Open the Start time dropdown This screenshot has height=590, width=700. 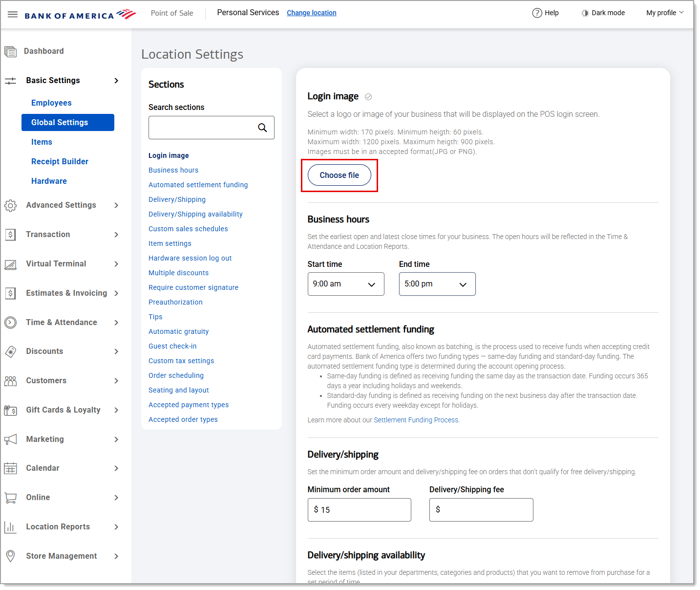[345, 284]
